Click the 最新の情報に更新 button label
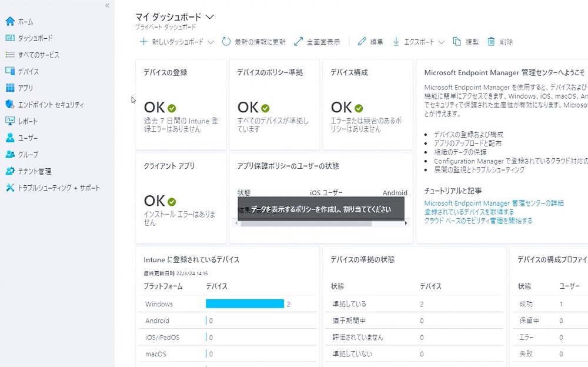Viewport: 588px width, 367px height. click(x=260, y=42)
